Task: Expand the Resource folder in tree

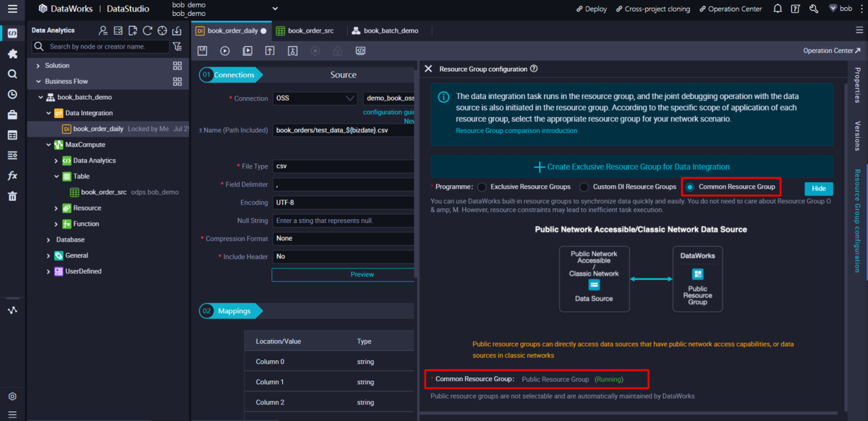Action: pyautogui.click(x=56, y=208)
